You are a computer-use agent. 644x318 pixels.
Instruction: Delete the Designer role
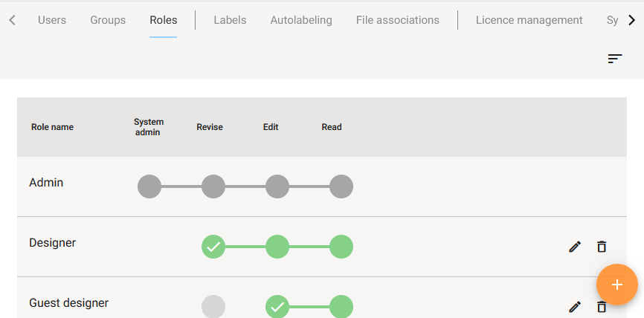(x=602, y=247)
